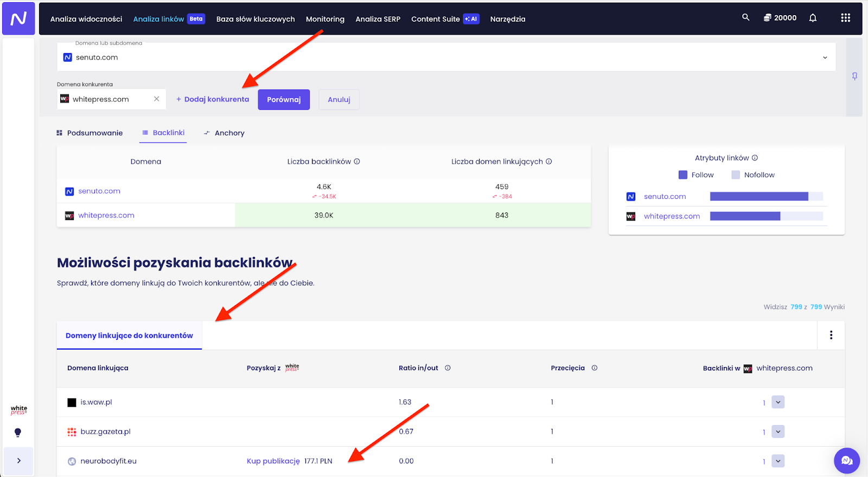Open Monitoring menu
The height and width of the screenshot is (477, 868).
coord(325,19)
